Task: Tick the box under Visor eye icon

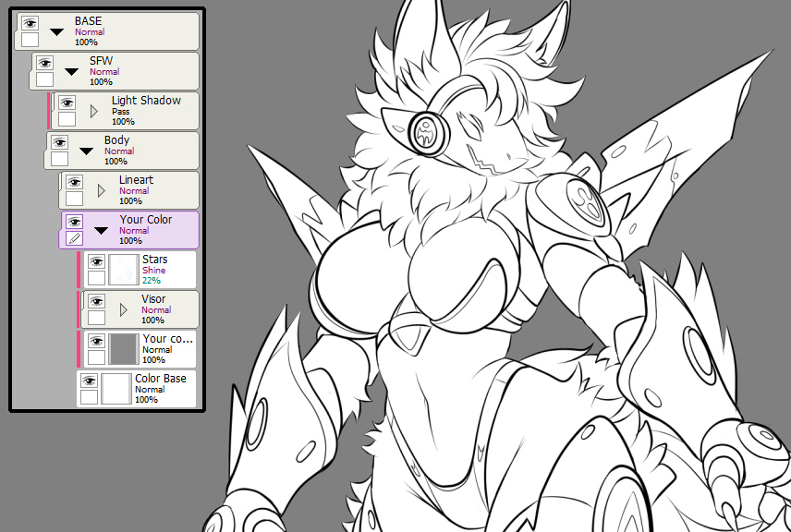Action: point(96,319)
